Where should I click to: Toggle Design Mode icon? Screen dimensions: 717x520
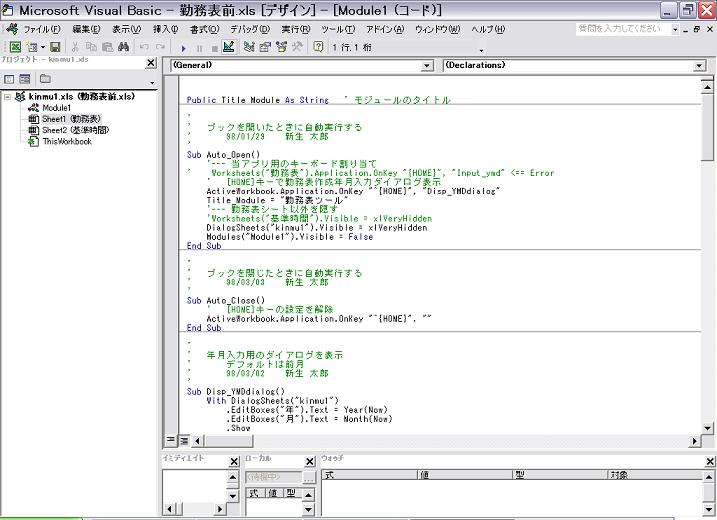(229, 47)
